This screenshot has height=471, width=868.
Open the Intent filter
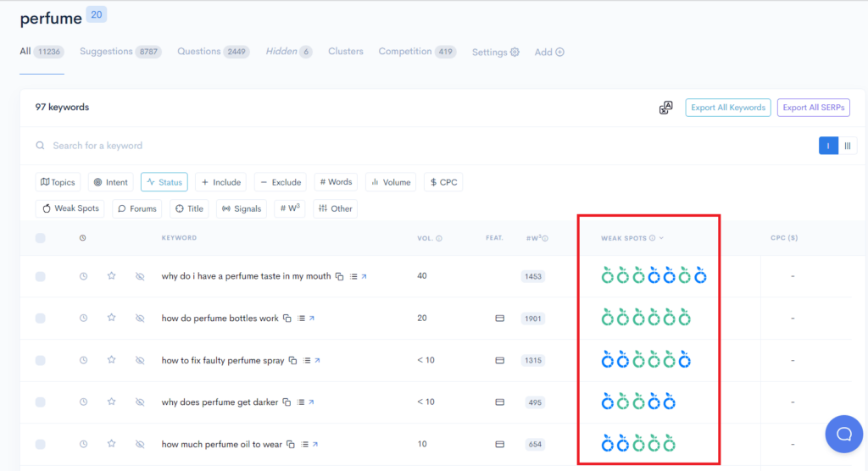tap(111, 182)
